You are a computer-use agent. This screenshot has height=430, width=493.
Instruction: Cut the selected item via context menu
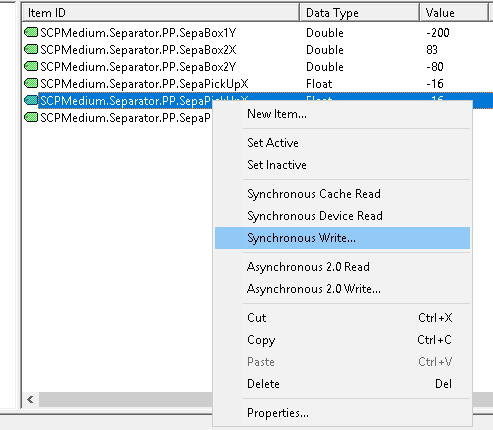pyautogui.click(x=342, y=318)
